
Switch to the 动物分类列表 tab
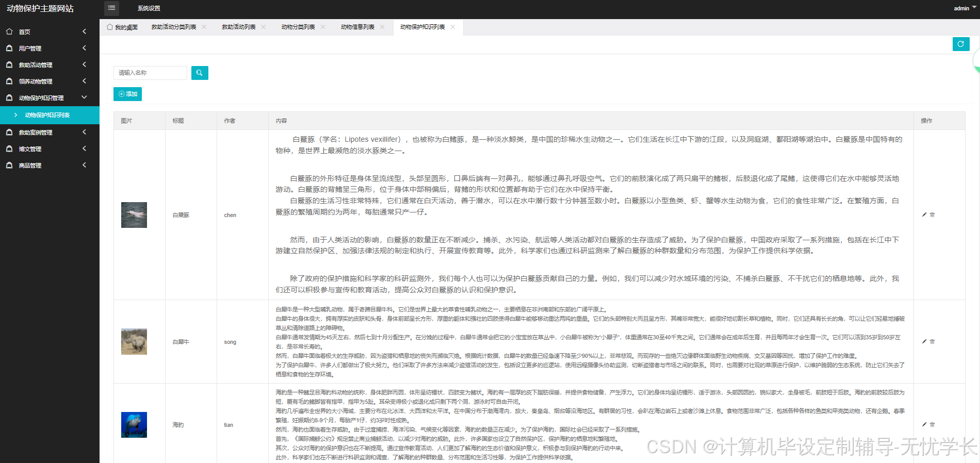point(298,27)
